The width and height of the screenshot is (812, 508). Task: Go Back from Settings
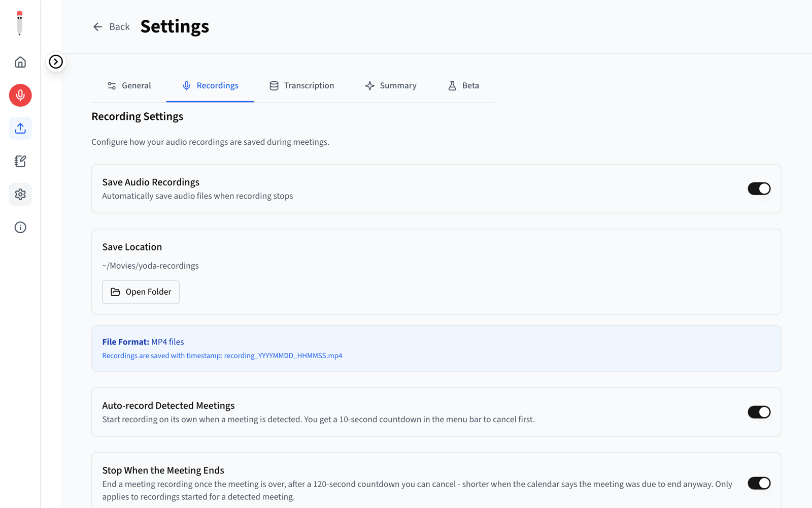pos(111,27)
